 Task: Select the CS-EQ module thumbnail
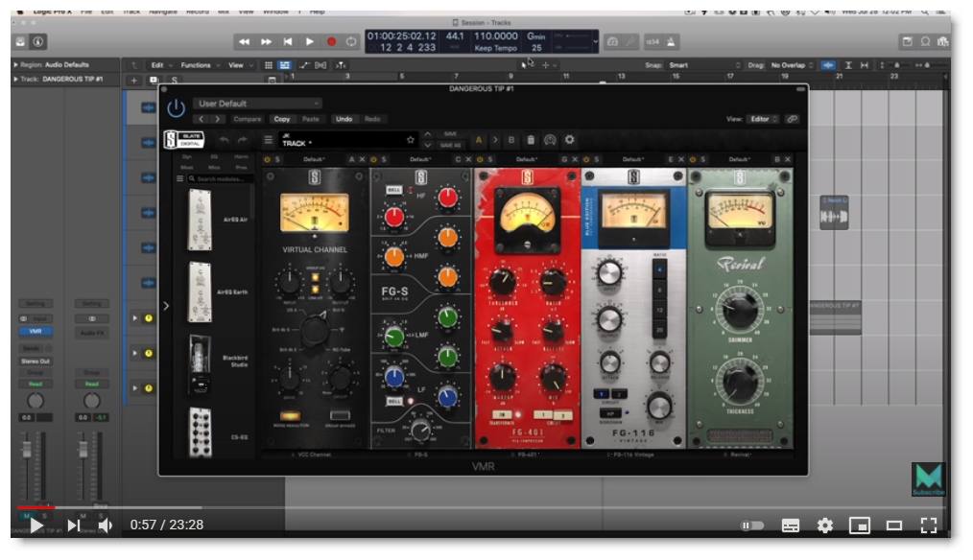coord(200,432)
